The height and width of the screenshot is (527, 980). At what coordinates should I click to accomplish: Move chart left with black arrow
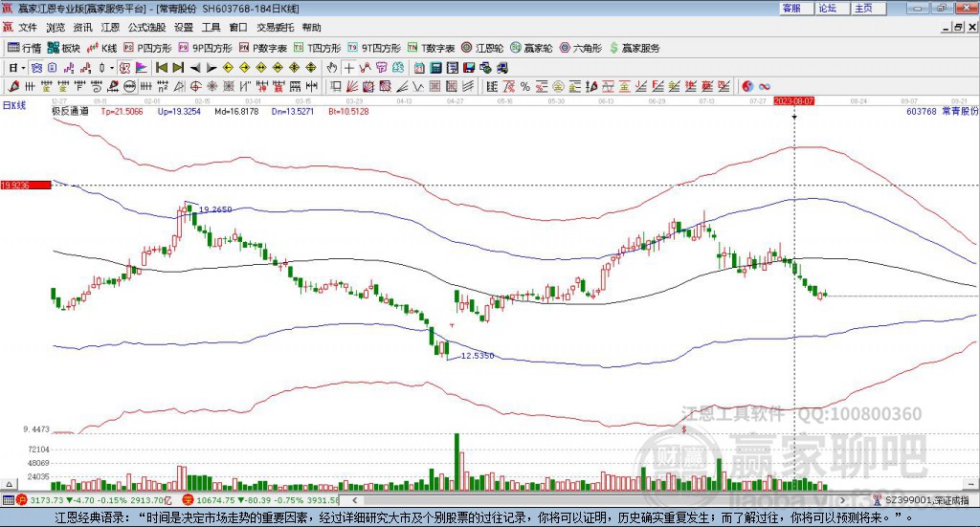195,68
